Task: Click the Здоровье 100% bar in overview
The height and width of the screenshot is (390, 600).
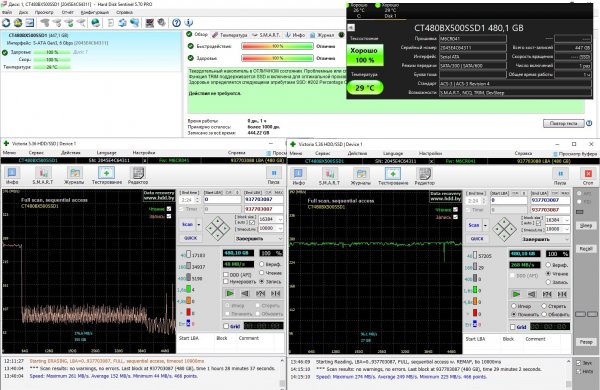Action: (277, 58)
